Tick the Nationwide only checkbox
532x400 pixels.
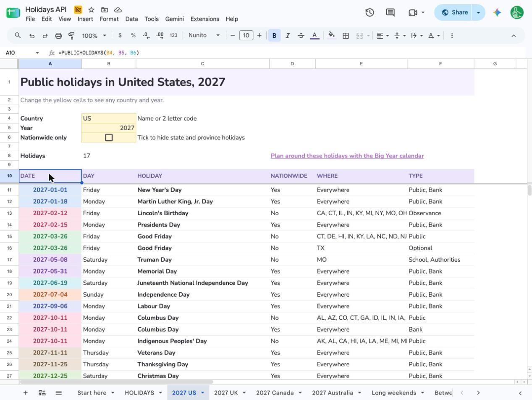tap(109, 137)
